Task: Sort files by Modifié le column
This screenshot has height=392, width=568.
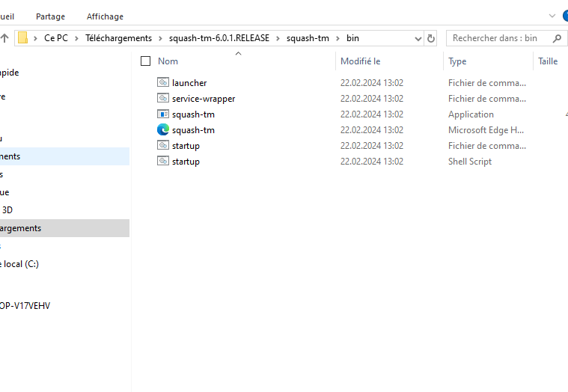Action: click(360, 61)
